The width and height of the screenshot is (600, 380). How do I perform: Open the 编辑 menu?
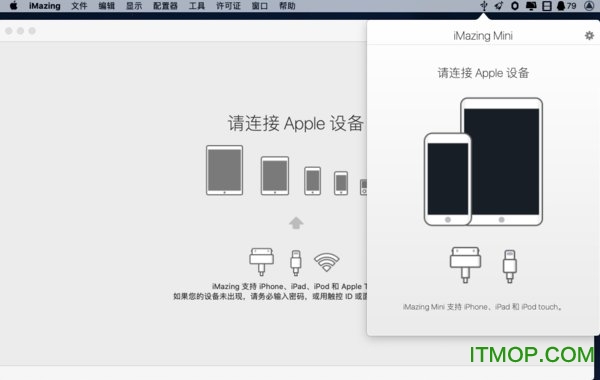tap(106, 6)
